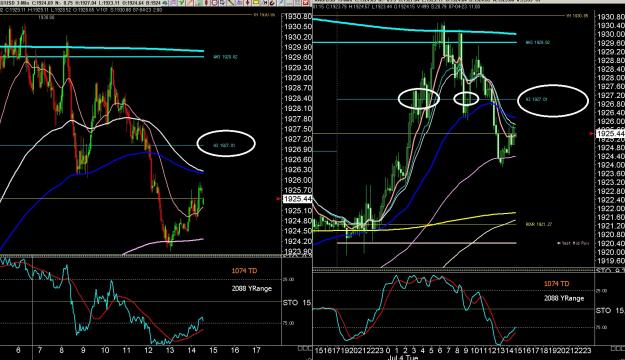Click the red square C toolbar icon
The image size is (625, 360).
214,2
